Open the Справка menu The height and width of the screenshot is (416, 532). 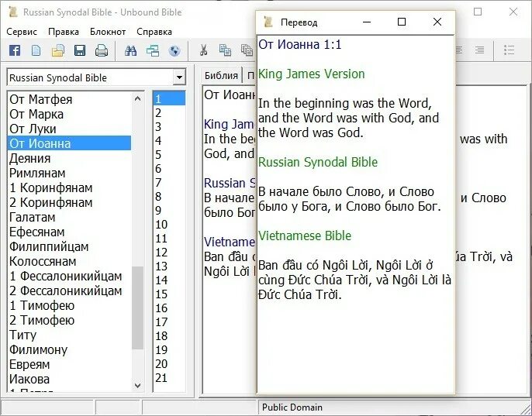[154, 32]
